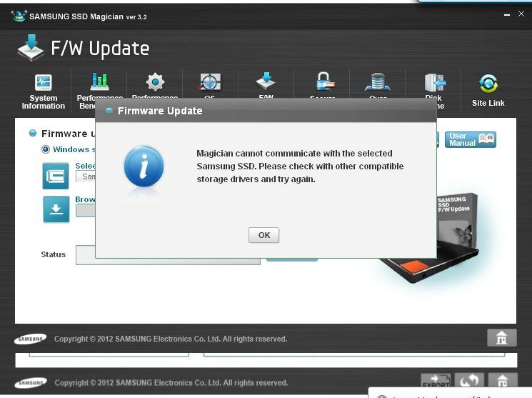Select the F/W Update toolbar icon
532x398 pixels.
266,81
